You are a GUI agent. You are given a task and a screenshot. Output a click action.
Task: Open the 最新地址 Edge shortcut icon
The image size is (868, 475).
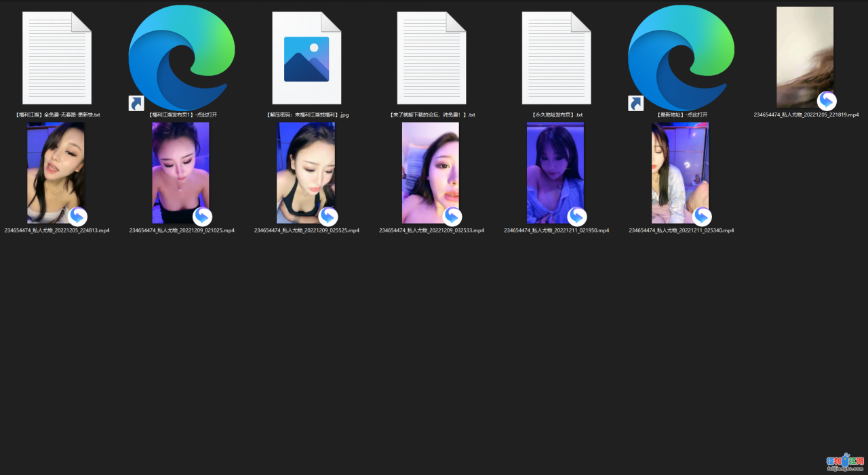coord(681,58)
